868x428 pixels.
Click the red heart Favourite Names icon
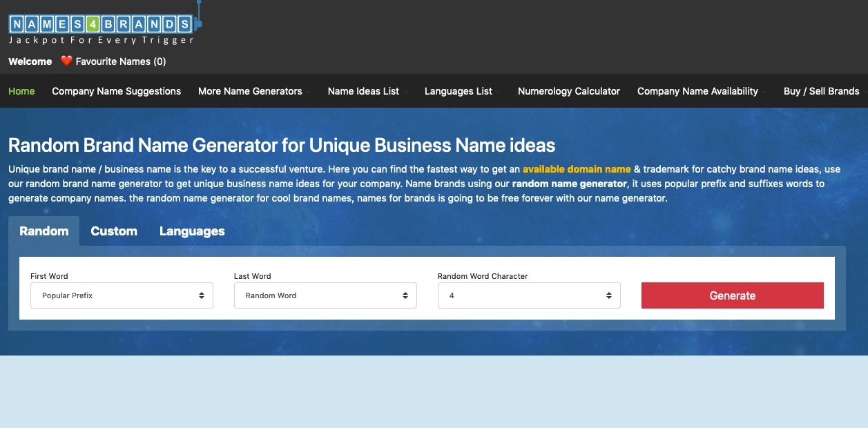(x=66, y=61)
